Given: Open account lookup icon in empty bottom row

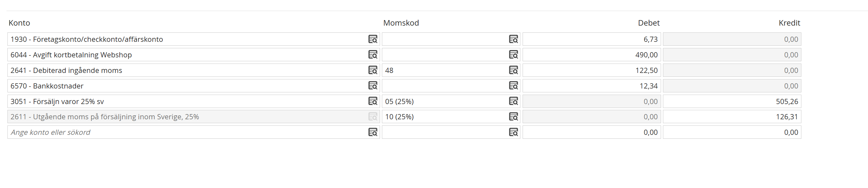Looking at the screenshot, I should point(373,132).
